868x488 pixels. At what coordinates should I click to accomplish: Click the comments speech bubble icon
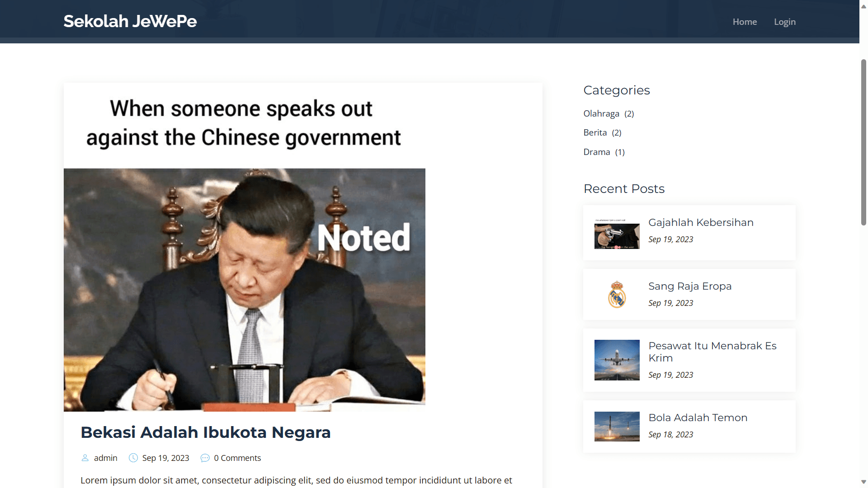click(205, 458)
